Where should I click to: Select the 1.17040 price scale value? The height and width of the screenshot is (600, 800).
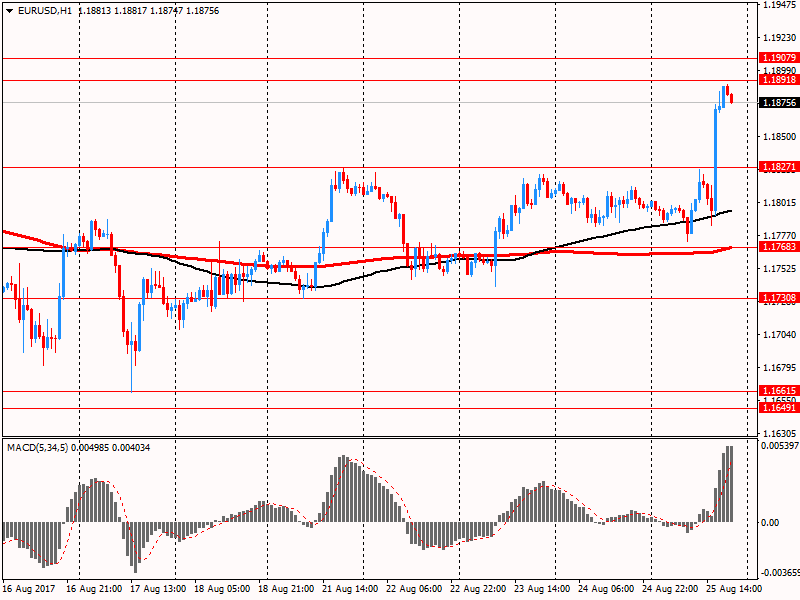[x=780, y=335]
